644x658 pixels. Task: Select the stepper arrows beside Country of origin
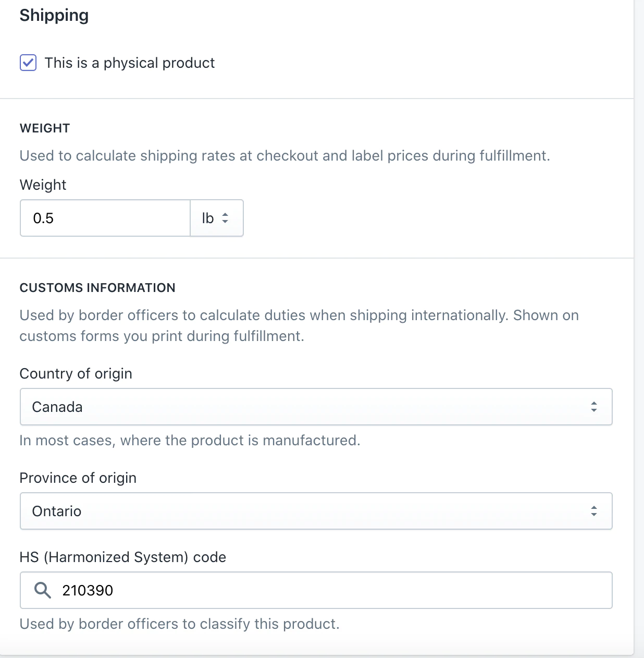594,407
